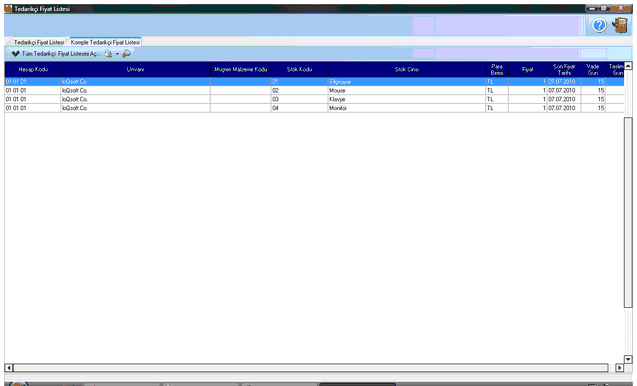Sort by Hesap Kodu column header
637x386 pixels.
(x=33, y=69)
